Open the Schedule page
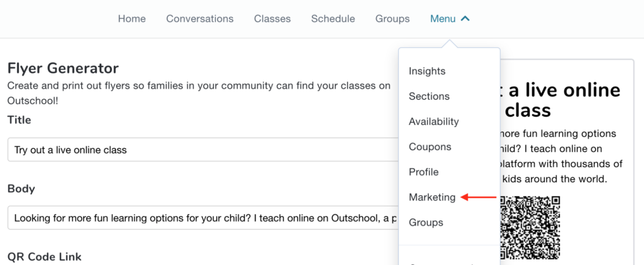The image size is (644, 265). pos(333,19)
